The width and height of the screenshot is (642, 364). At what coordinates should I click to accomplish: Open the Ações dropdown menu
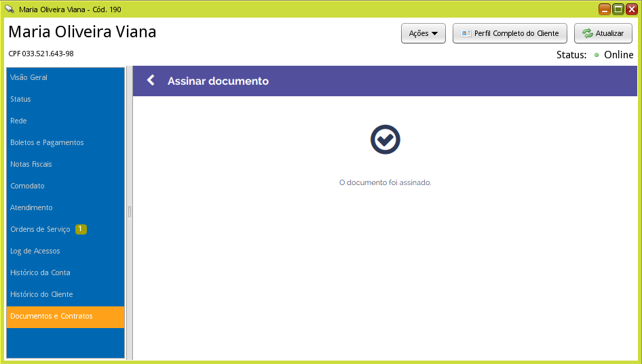click(423, 33)
